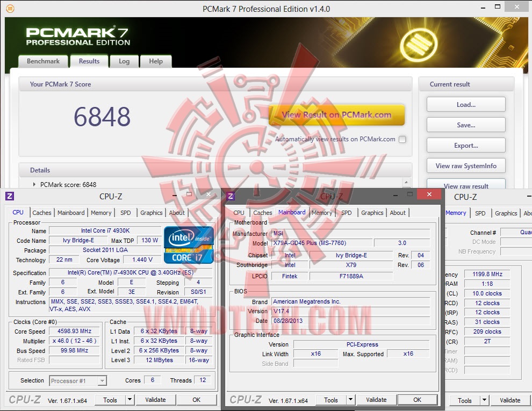The image size is (532, 411).
Task: Click the motherboard model X79A-GD45 Plus field
Action: tap(321, 243)
